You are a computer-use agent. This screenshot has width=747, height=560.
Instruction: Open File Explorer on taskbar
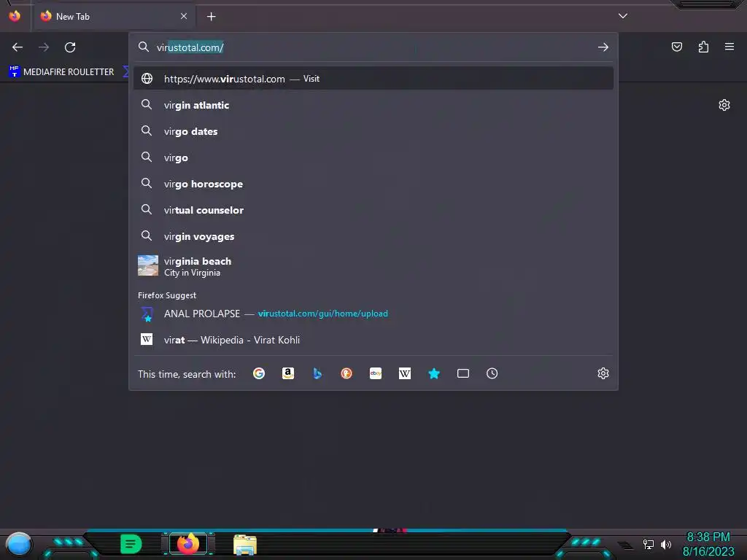pyautogui.click(x=245, y=545)
